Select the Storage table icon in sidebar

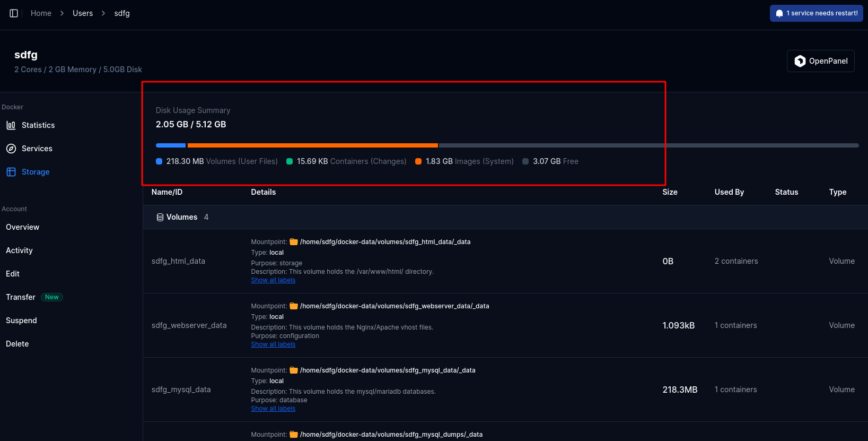11,172
